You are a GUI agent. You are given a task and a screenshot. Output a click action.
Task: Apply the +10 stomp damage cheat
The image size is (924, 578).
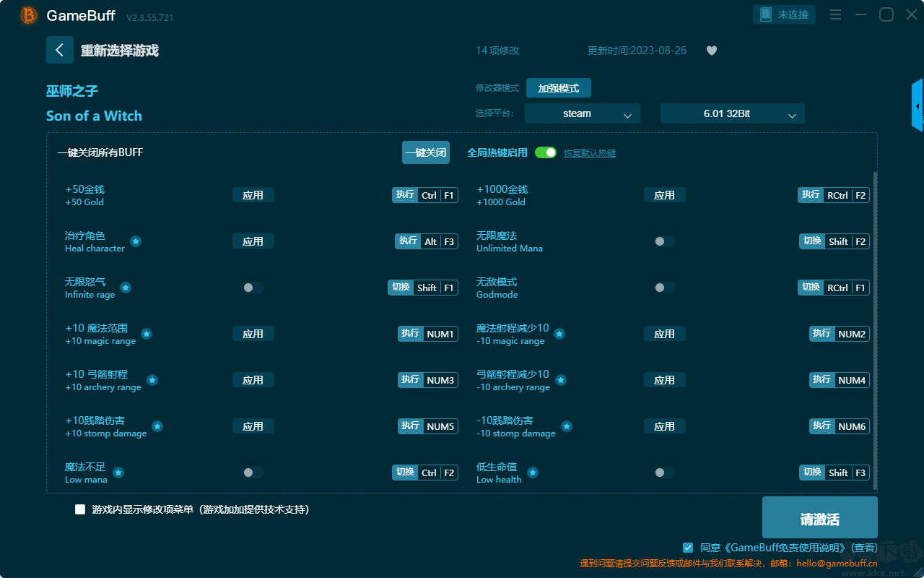pos(253,426)
